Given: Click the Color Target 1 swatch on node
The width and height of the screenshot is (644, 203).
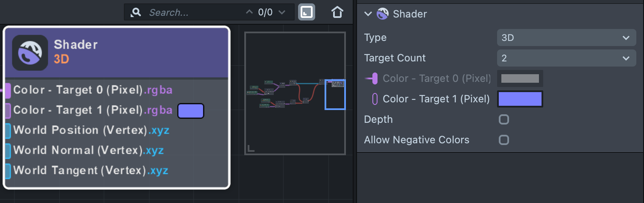Looking at the screenshot, I should [x=190, y=110].
